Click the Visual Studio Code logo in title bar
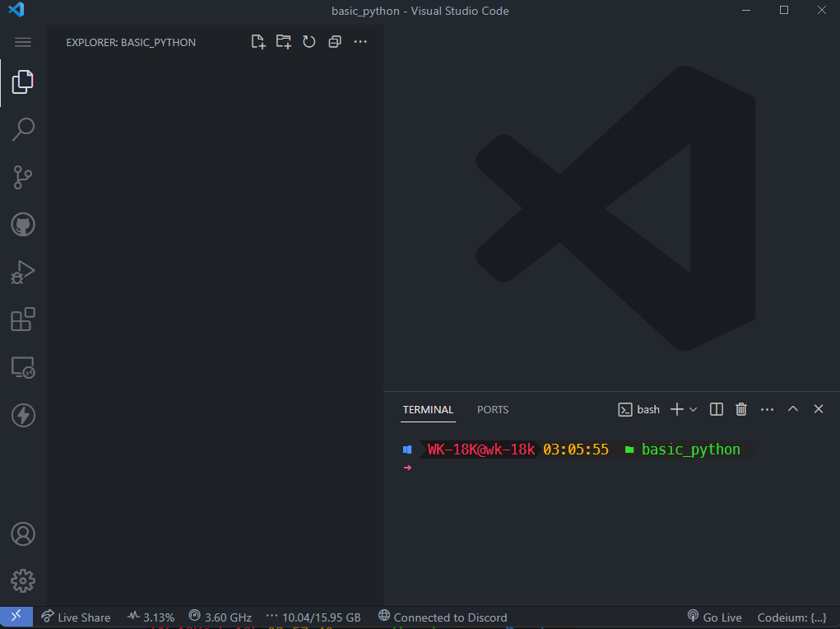 [x=16, y=10]
